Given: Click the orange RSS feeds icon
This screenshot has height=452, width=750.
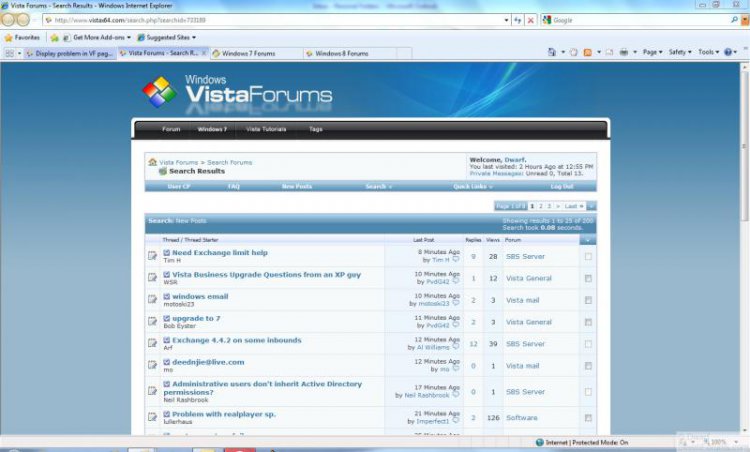Looking at the screenshot, I should point(587,52).
